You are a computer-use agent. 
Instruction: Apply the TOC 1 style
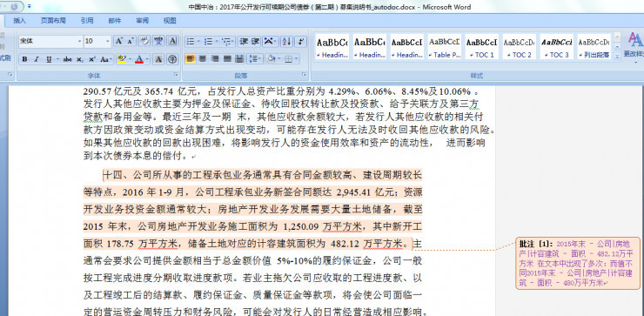pyautogui.click(x=482, y=46)
